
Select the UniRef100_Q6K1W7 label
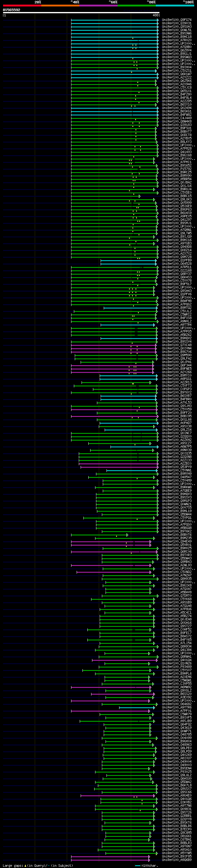pos(177,74)
